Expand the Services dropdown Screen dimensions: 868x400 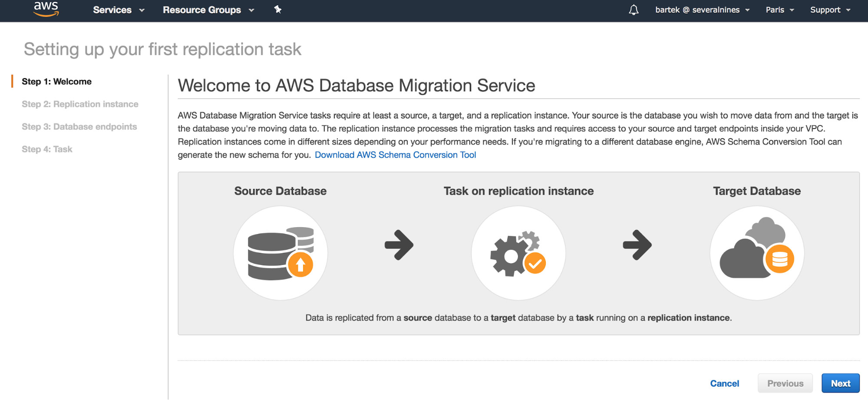click(x=119, y=10)
